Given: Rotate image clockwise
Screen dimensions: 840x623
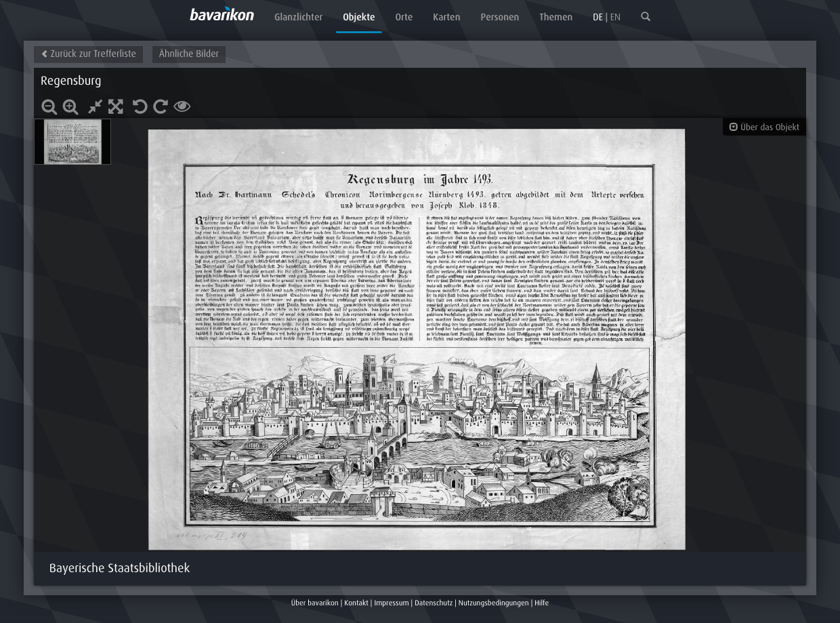Looking at the screenshot, I should (161, 106).
